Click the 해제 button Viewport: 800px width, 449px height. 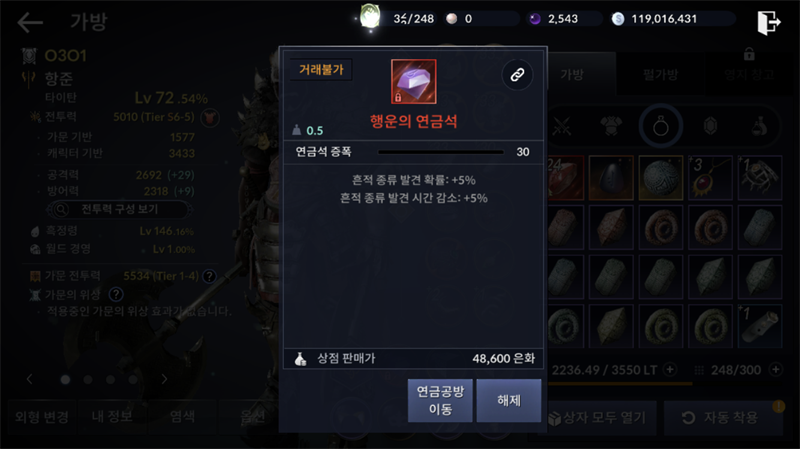pyautogui.click(x=509, y=401)
